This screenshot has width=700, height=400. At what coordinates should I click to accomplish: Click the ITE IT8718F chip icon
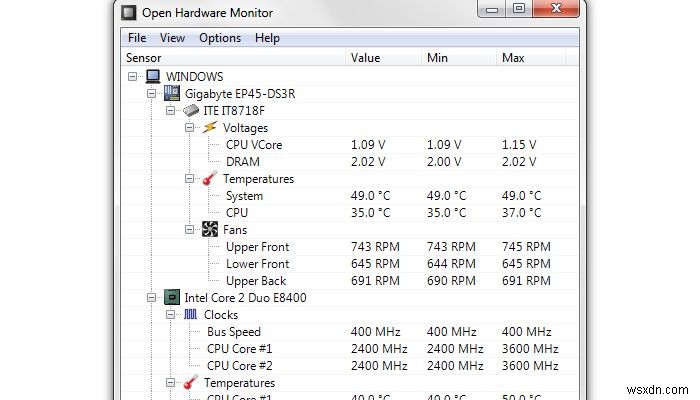[x=191, y=110]
